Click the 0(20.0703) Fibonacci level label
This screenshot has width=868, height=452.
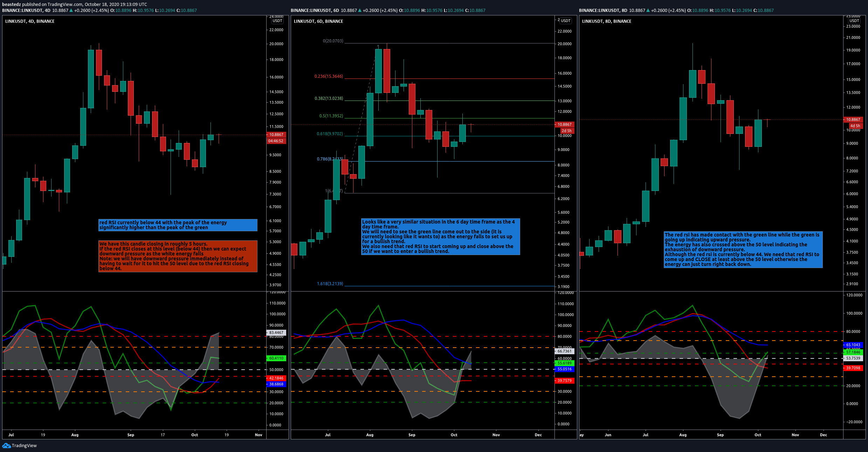click(x=333, y=41)
